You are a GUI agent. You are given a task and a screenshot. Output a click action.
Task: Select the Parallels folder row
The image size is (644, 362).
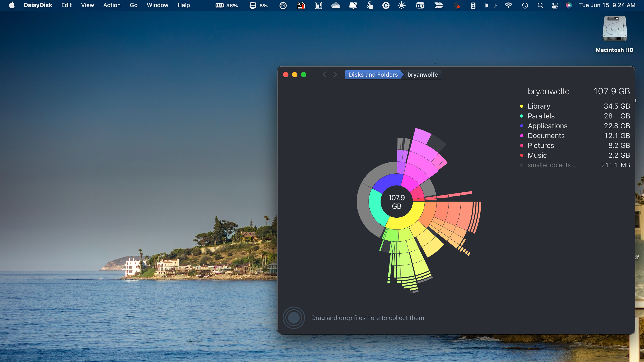[575, 116]
